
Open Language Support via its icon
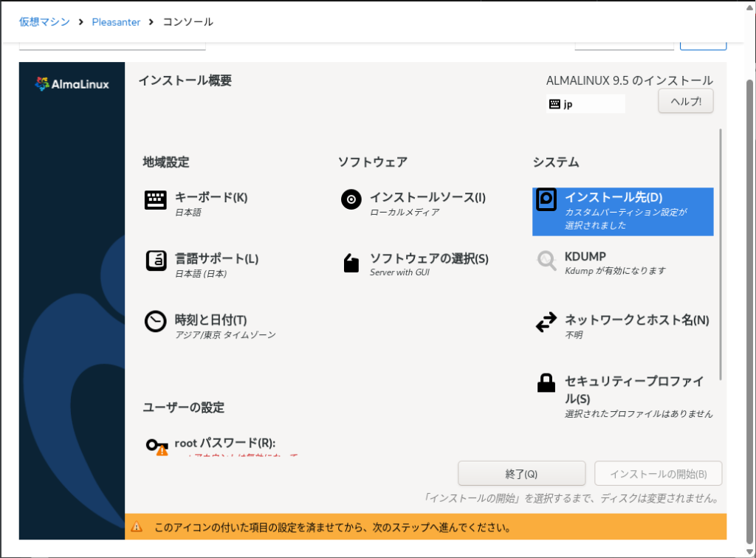pyautogui.click(x=155, y=261)
